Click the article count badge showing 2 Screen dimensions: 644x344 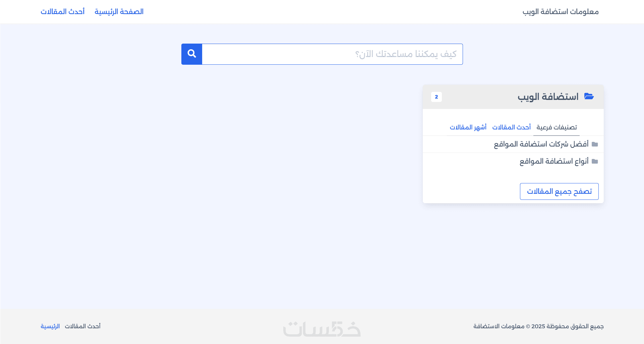(436, 97)
